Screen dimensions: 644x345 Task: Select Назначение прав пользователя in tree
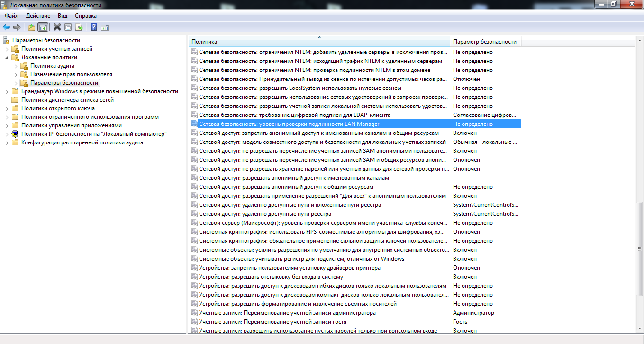point(71,74)
